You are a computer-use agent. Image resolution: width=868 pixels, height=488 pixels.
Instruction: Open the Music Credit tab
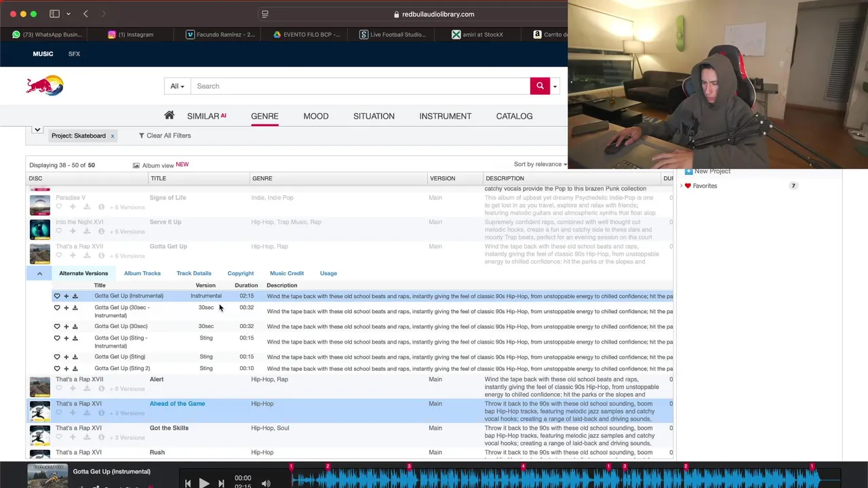(x=287, y=273)
